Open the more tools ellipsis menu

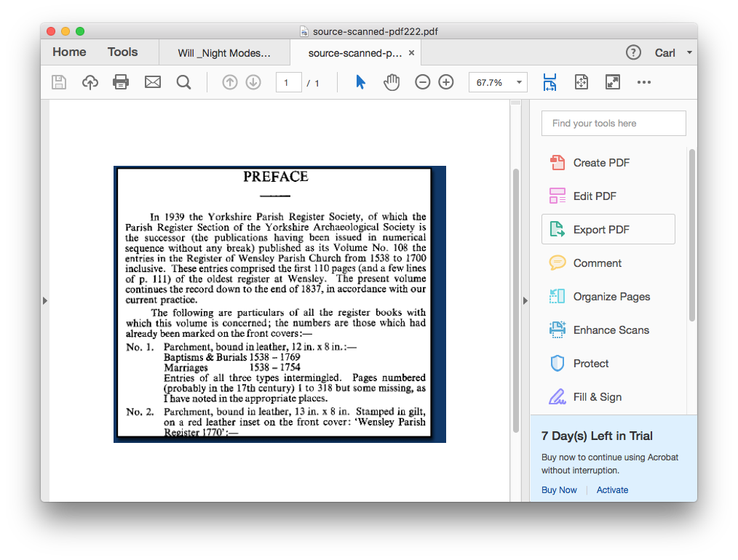pyautogui.click(x=643, y=81)
